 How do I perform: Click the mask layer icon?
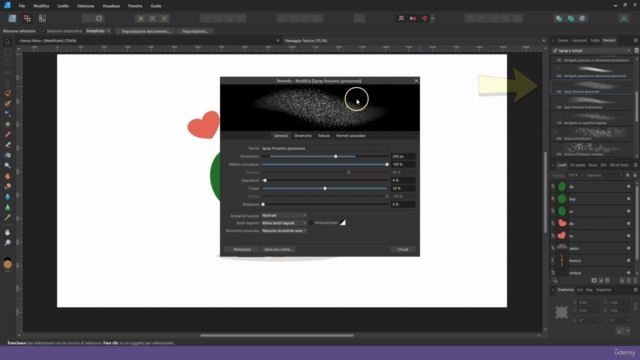click(594, 280)
